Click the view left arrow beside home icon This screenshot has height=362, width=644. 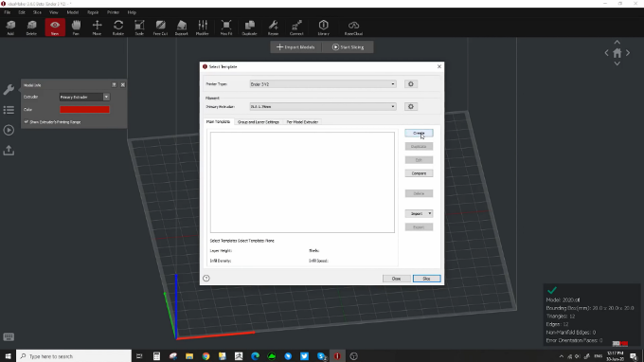607,53
